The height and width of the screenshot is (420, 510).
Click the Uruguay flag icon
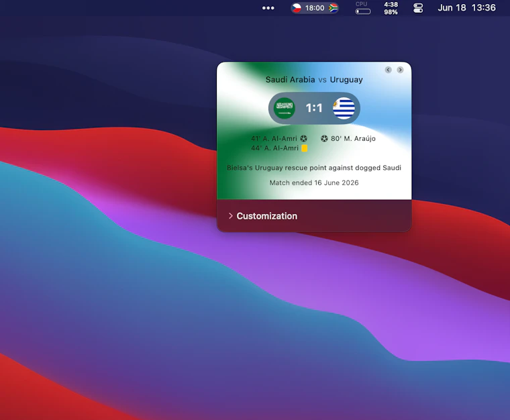tap(344, 108)
